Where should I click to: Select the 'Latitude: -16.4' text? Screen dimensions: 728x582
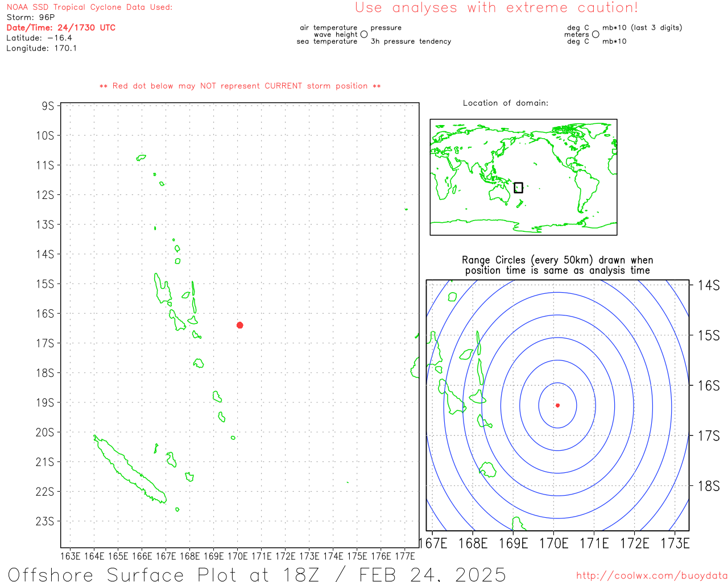(39, 38)
